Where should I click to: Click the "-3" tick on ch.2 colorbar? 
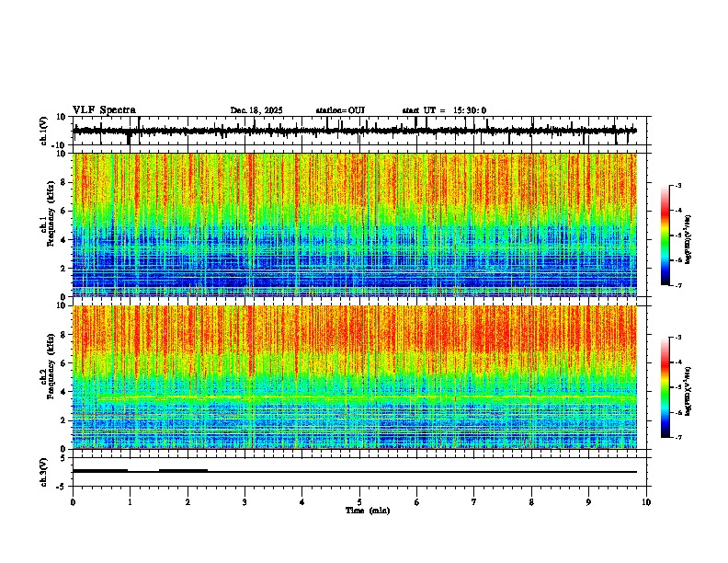coord(678,338)
